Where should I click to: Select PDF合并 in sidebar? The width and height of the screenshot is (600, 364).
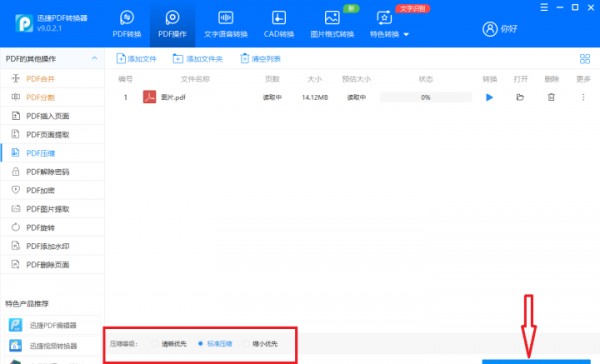[52, 78]
